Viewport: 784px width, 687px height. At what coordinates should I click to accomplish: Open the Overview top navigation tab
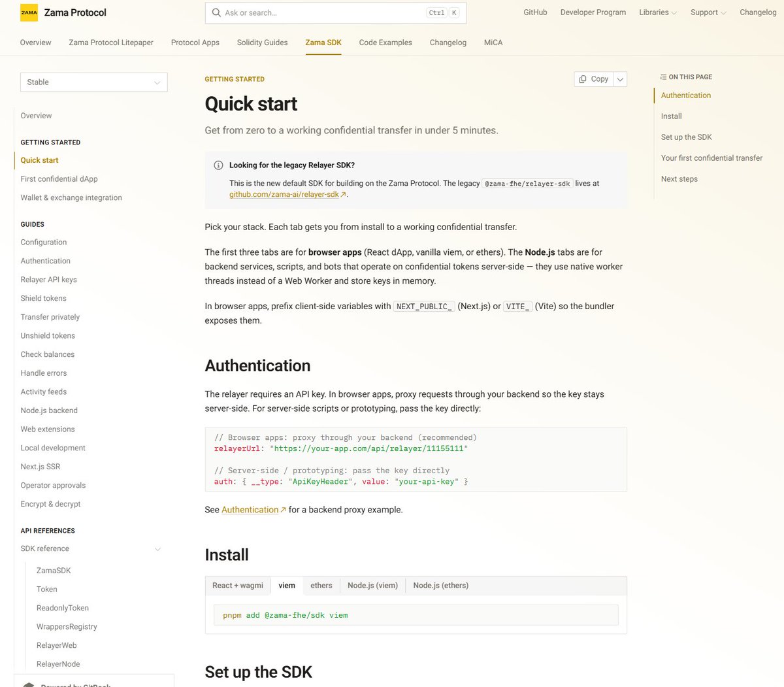point(35,42)
